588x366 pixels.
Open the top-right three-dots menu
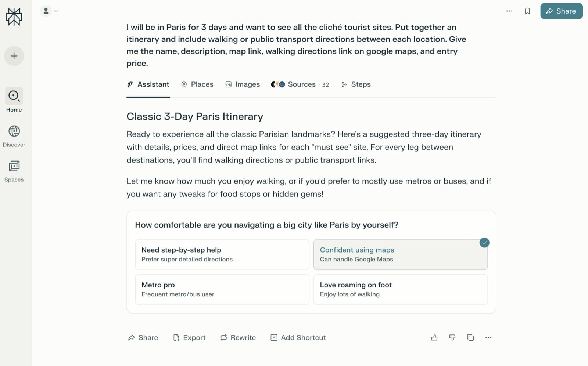[x=509, y=11]
